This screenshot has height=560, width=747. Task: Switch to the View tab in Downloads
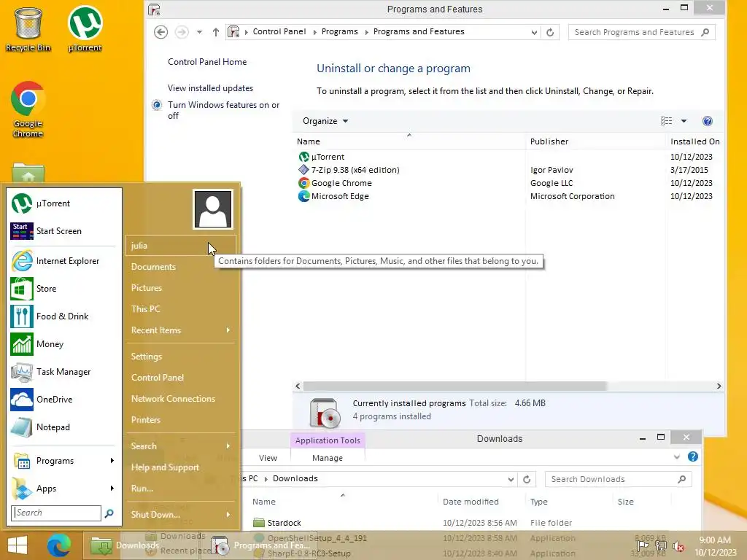[268, 458]
